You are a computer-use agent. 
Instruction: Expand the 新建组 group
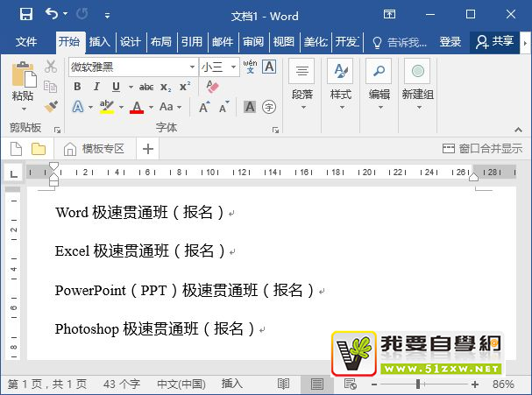[x=418, y=85]
